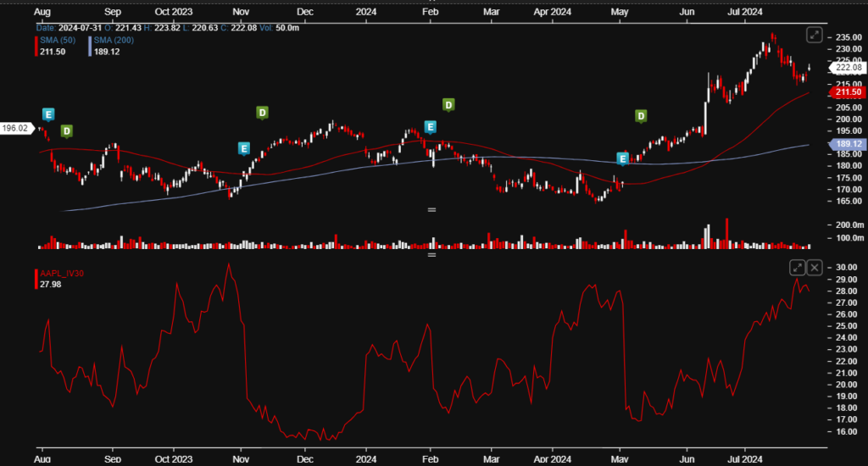Click the high value 223.82

click(167, 28)
